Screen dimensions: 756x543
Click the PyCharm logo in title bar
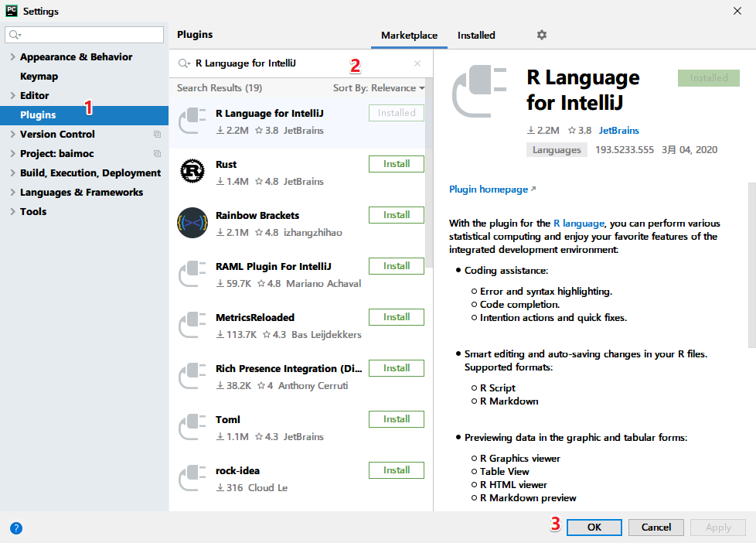click(11, 11)
